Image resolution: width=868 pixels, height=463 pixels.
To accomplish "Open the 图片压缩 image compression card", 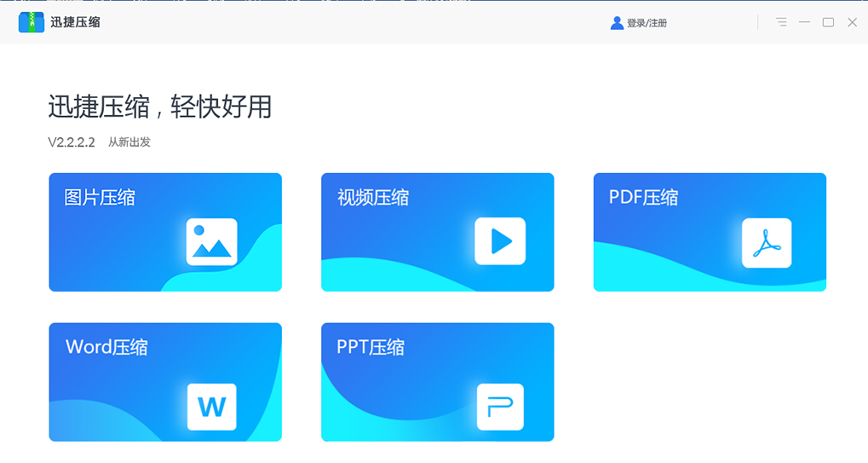I will 165,232.
